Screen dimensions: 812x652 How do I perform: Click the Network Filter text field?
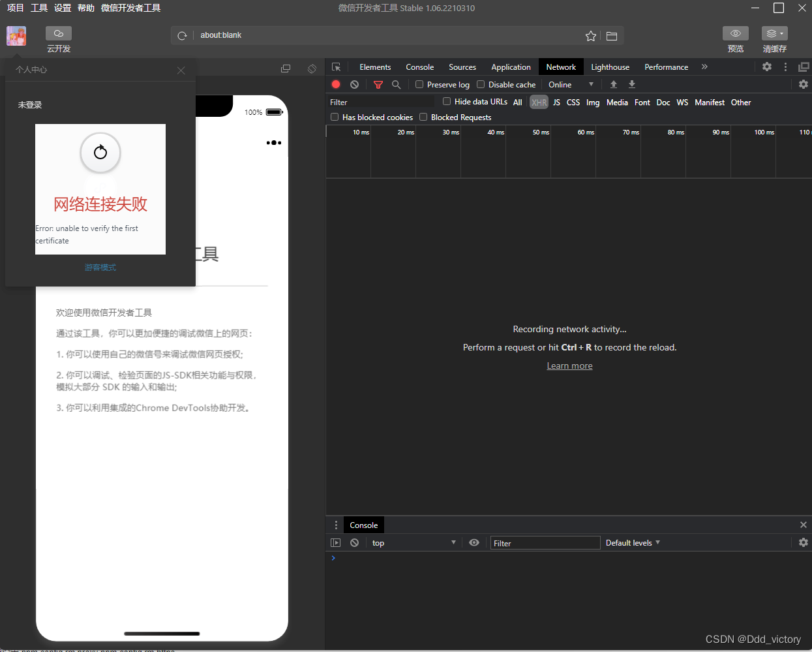click(x=381, y=102)
